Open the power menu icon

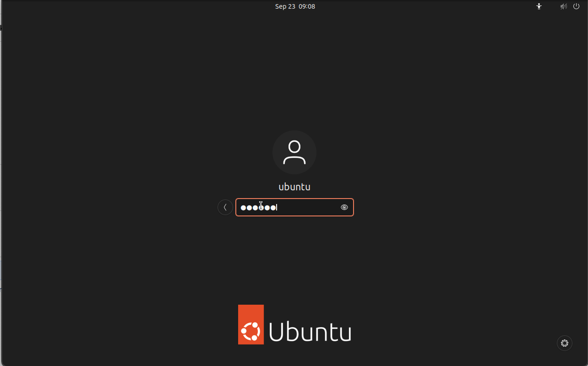[x=577, y=6]
